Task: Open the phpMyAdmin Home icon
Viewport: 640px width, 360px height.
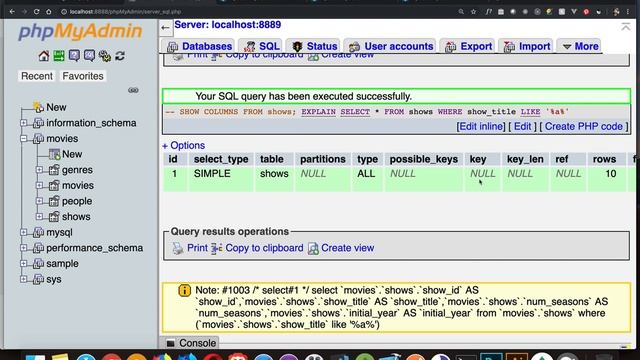Action: (44, 56)
